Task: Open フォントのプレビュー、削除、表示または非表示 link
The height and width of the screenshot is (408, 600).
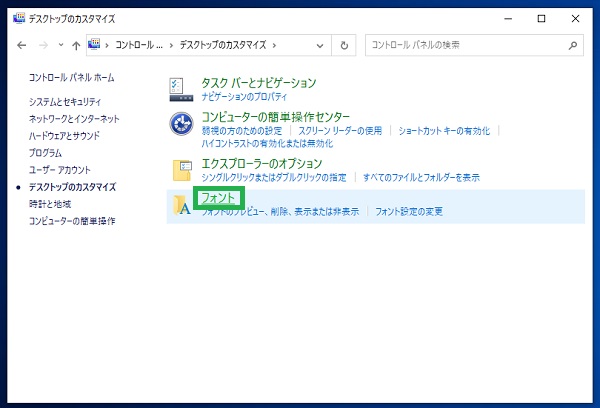Action: (x=280, y=212)
